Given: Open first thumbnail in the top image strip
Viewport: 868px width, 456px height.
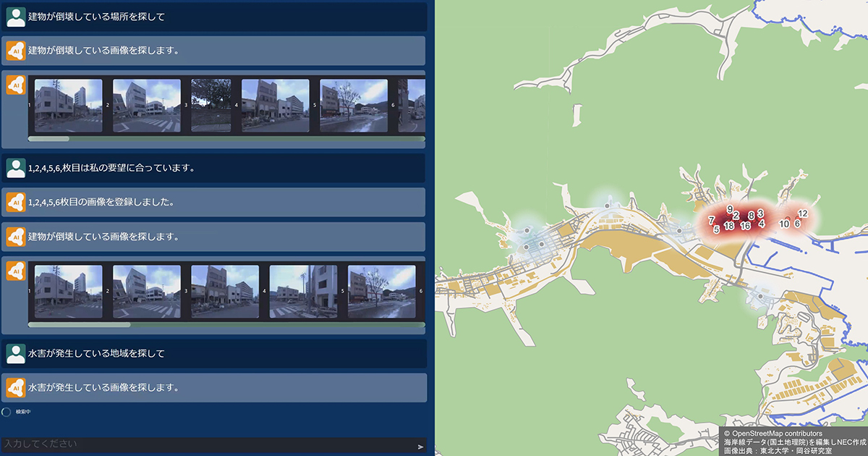Looking at the screenshot, I should click(x=69, y=106).
